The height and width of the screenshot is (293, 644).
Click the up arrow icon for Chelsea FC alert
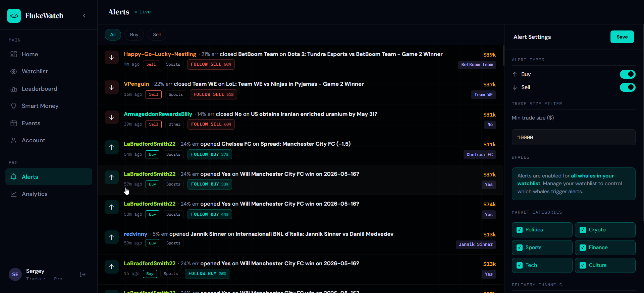point(112,147)
